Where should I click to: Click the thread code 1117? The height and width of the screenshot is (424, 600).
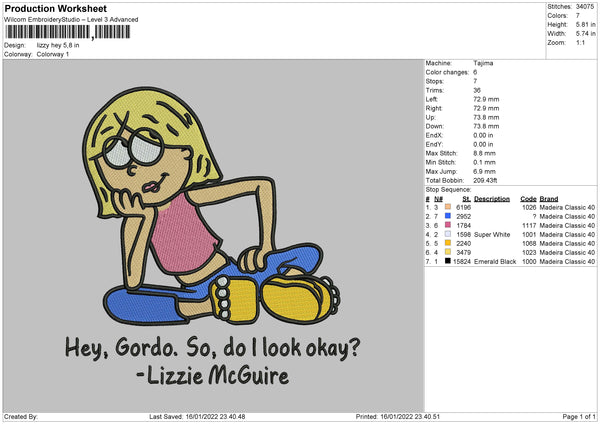click(x=529, y=225)
